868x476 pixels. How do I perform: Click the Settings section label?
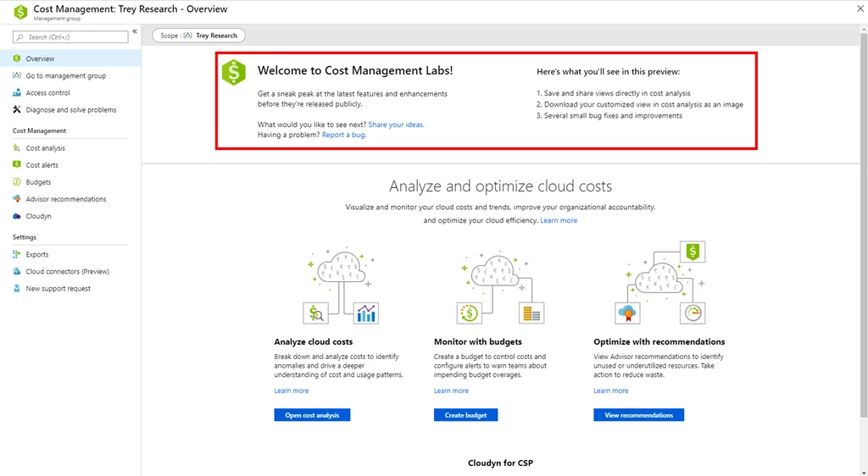point(25,237)
